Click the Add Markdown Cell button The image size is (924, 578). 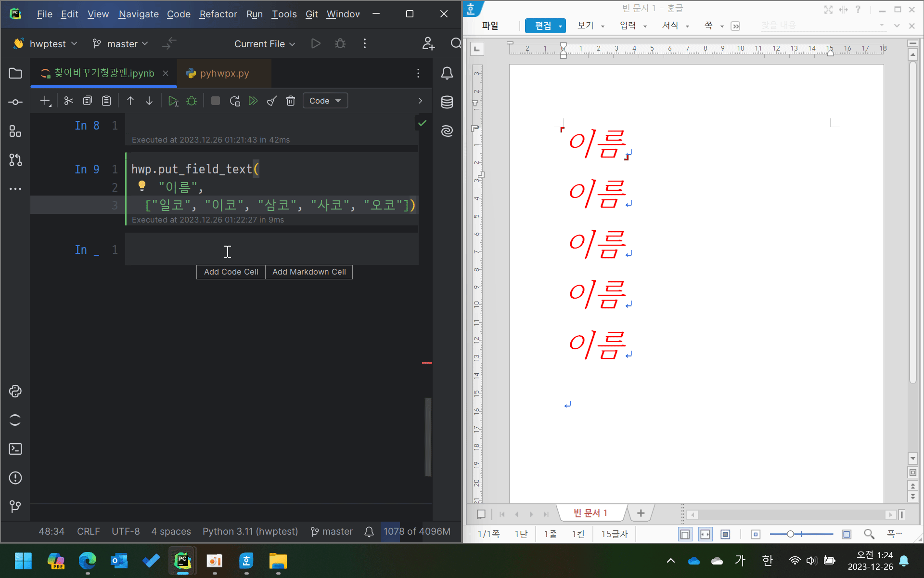pos(309,272)
